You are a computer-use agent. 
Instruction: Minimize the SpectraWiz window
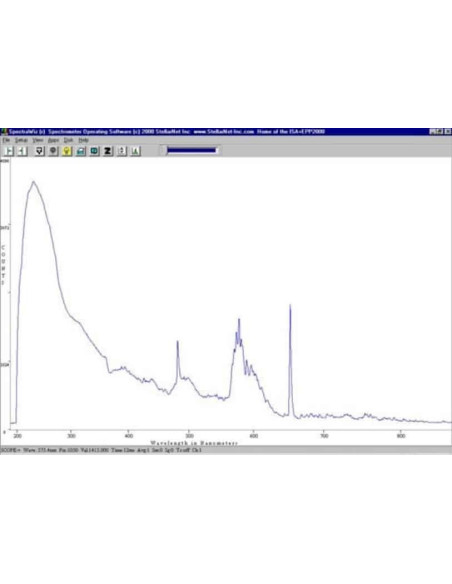pyautogui.click(x=433, y=131)
